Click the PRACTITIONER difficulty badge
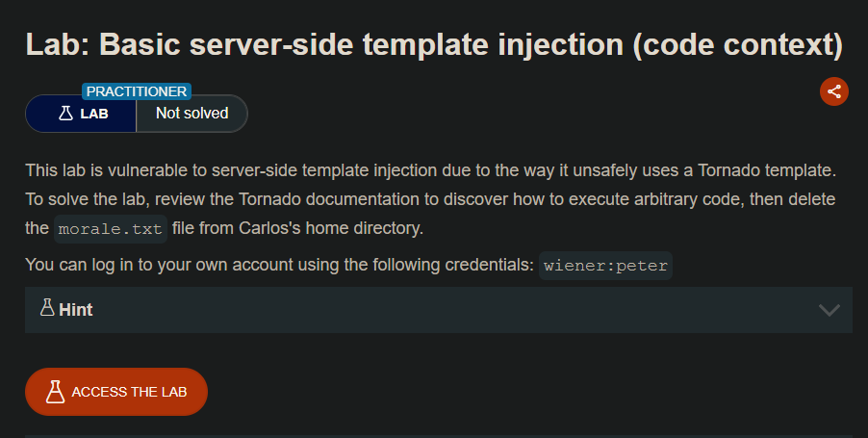Viewport: 868px width, 438px height. [137, 91]
